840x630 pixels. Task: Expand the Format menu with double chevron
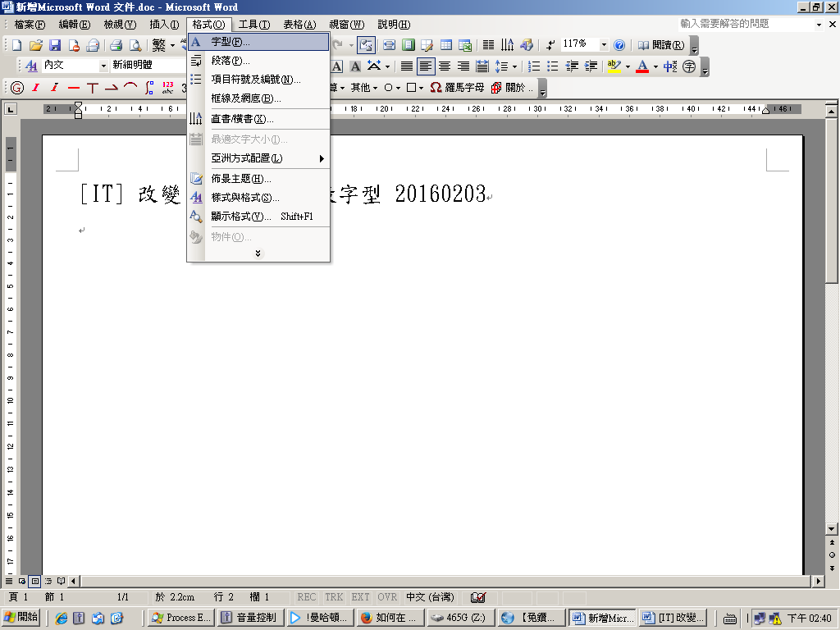coord(258,253)
